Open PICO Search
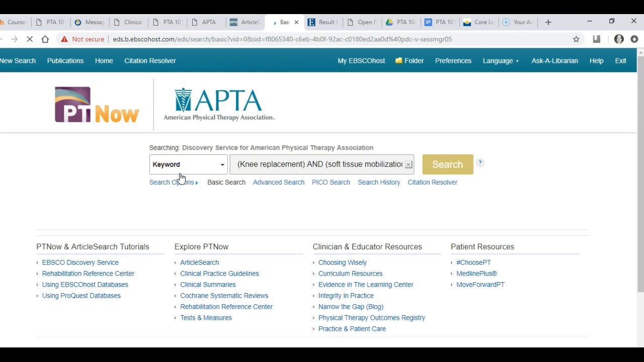The height and width of the screenshot is (362, 644). [x=331, y=183]
